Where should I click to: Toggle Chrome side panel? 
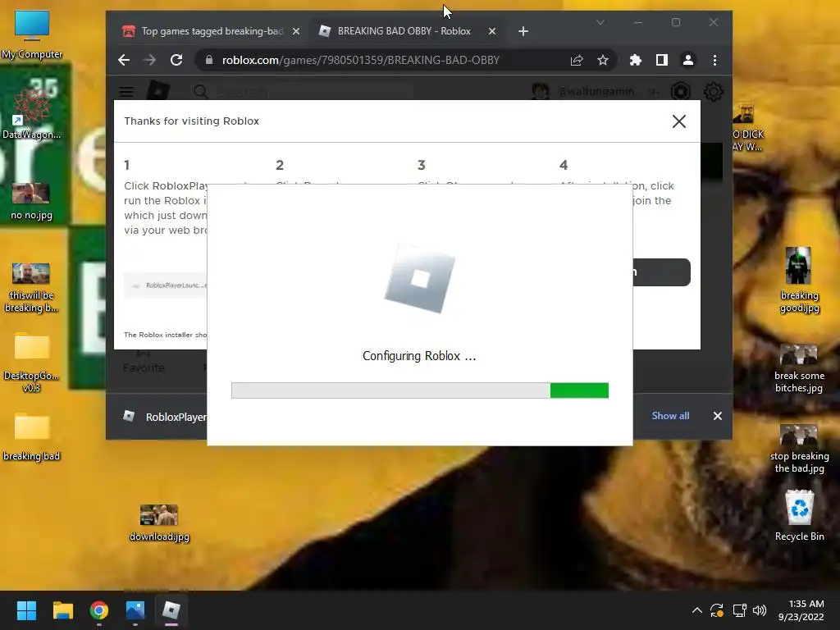point(662,60)
